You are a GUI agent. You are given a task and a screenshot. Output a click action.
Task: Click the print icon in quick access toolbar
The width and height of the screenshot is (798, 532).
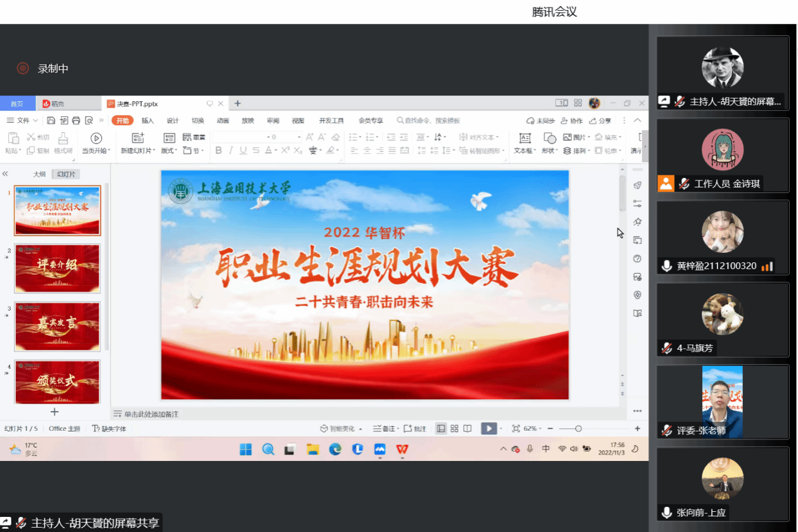pyautogui.click(x=76, y=121)
